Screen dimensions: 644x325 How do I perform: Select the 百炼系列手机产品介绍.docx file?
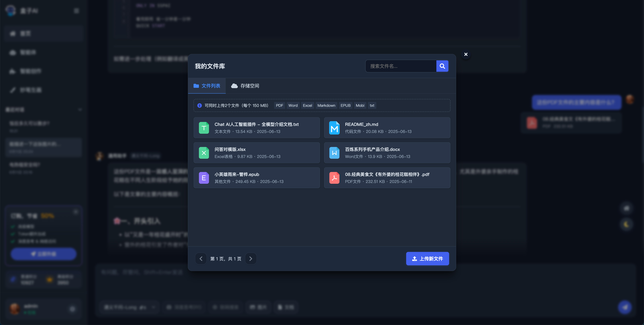click(x=387, y=153)
